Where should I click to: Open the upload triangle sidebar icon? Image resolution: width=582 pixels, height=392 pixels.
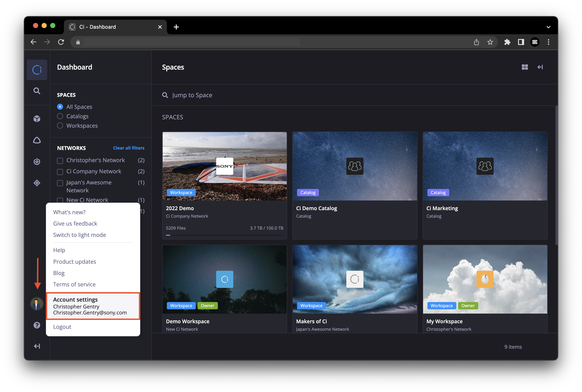point(37,140)
